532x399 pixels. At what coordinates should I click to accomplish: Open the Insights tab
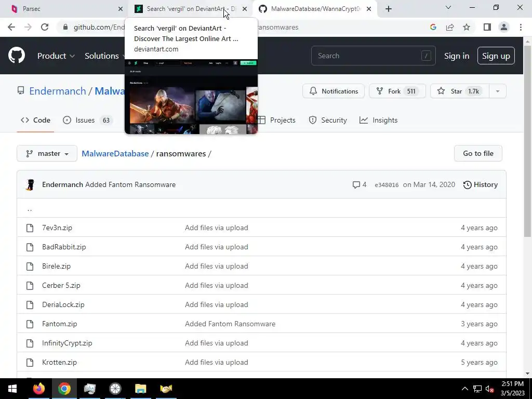point(378,120)
